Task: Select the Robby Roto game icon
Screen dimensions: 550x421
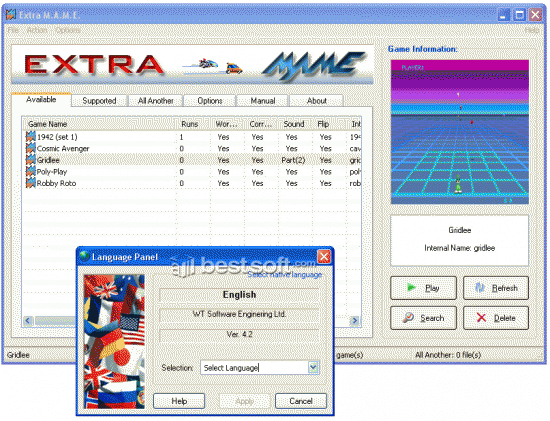Action: [31, 183]
